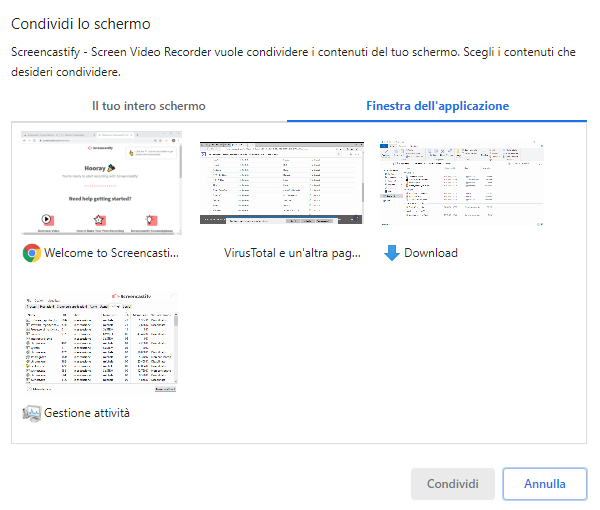Click the "Welcome to Screencasti..." label
600x510 pixels.
[111, 253]
